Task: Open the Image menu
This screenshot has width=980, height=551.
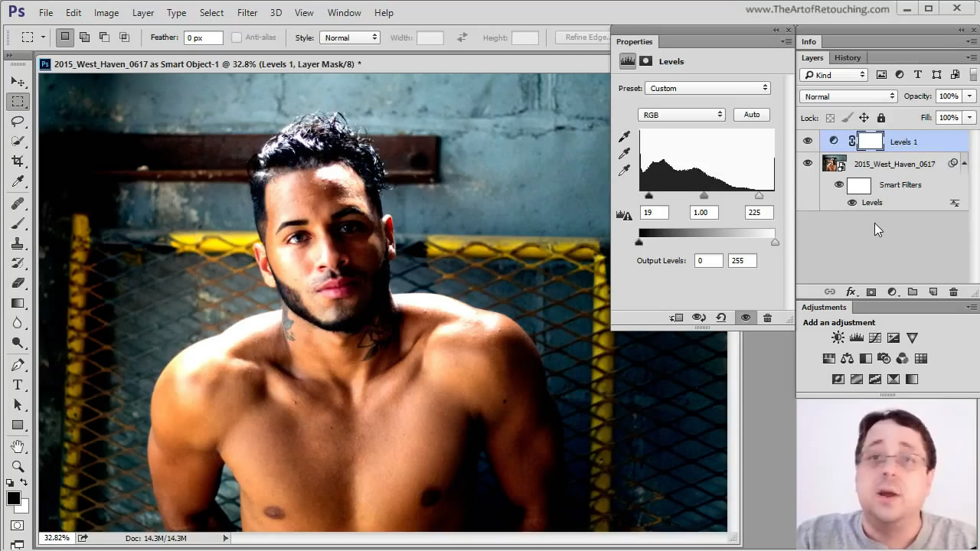Action: click(x=106, y=13)
